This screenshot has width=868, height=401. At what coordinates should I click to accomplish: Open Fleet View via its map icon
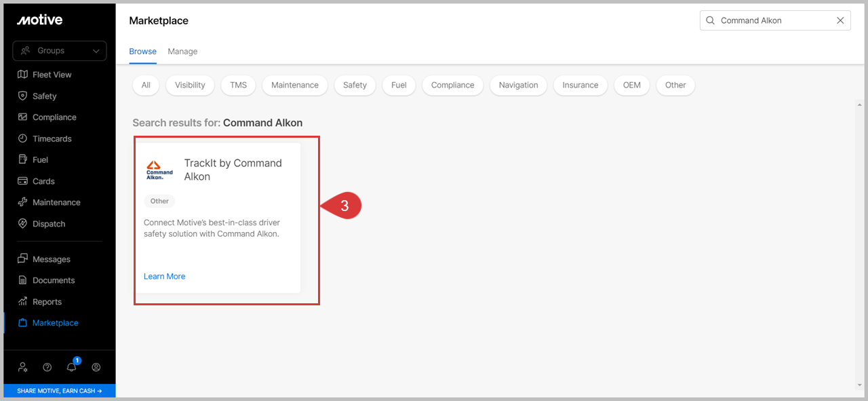pyautogui.click(x=22, y=75)
